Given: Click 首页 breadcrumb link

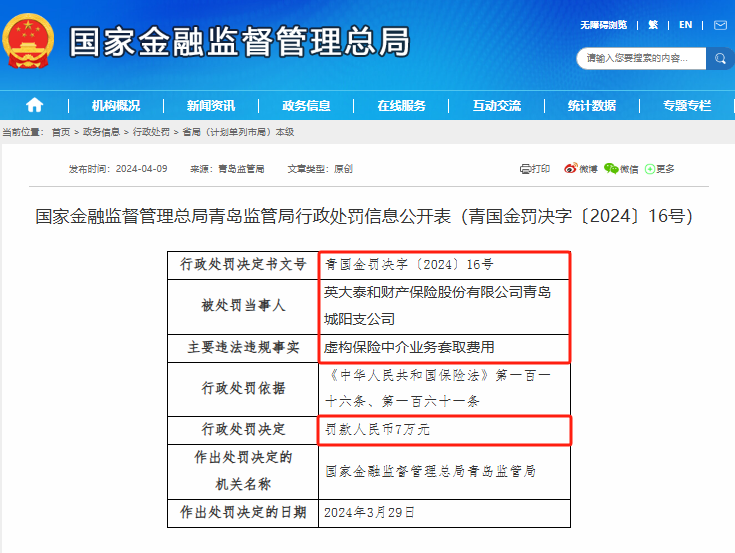Looking at the screenshot, I should click(61, 132).
